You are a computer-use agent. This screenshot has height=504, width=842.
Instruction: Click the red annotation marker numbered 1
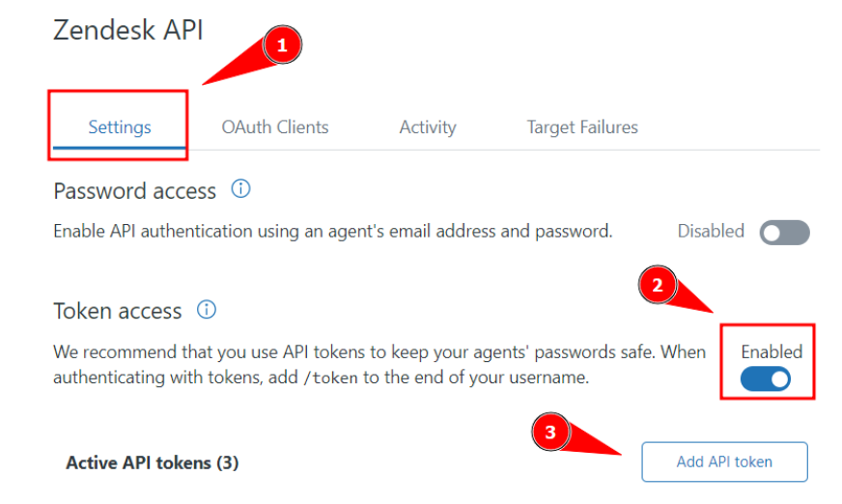pos(282,45)
